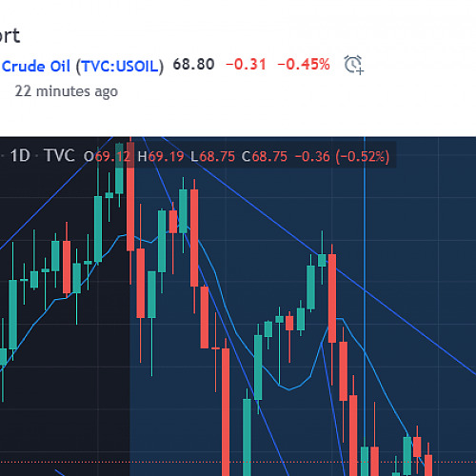Viewport: 476px width, 476px height.
Task: Click the -0.45% percent change value
Action: pos(304,65)
